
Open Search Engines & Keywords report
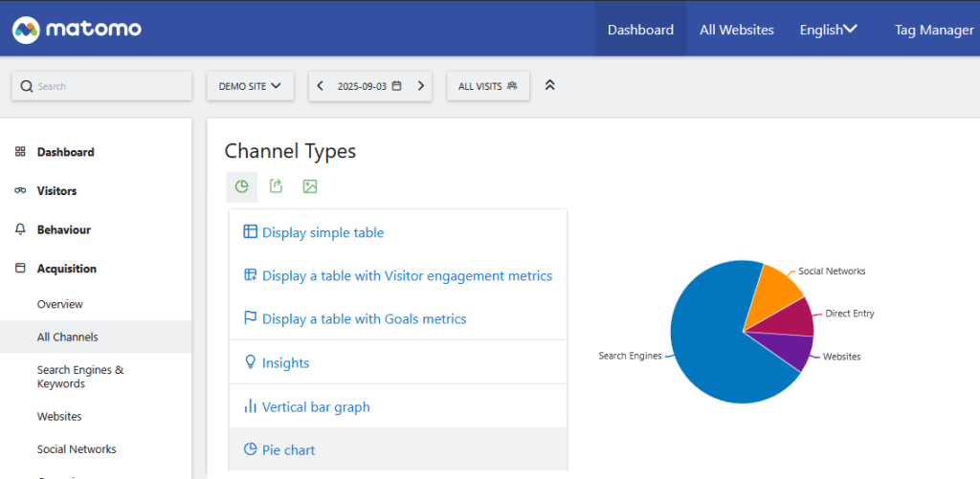click(80, 377)
